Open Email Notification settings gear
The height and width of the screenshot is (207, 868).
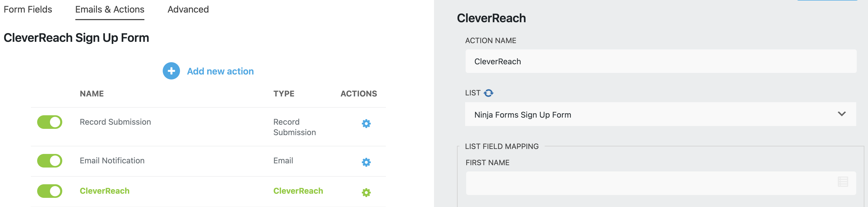pos(366,162)
